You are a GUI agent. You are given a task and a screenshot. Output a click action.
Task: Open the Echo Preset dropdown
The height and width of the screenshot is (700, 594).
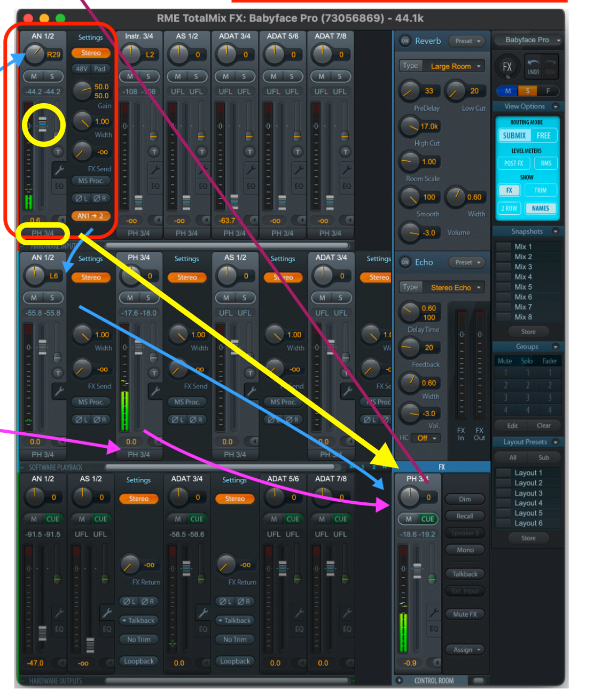pos(467,262)
